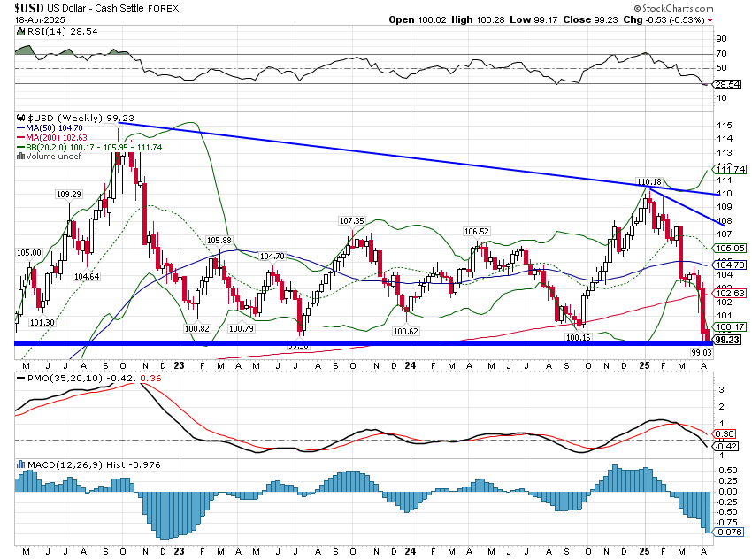
Task: Click the 25 year marker on time axis
Action: point(643,364)
